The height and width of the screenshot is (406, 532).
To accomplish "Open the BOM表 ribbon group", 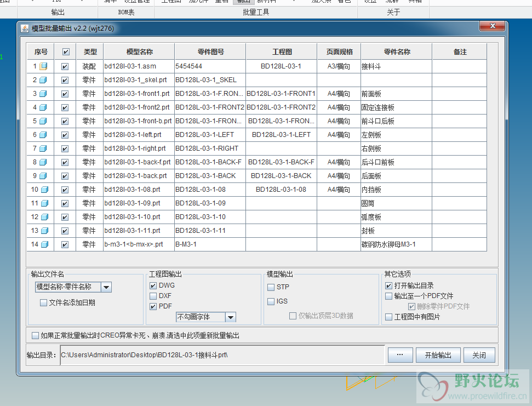I will (x=126, y=12).
